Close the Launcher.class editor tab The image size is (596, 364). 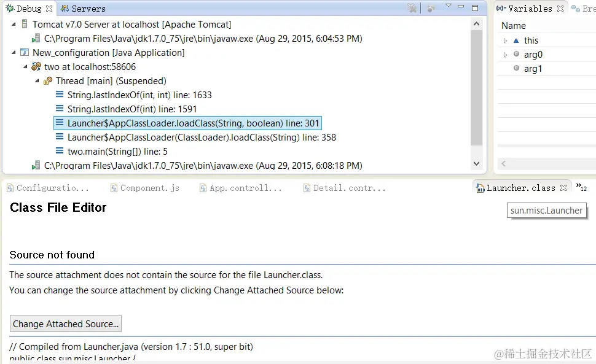coord(563,188)
